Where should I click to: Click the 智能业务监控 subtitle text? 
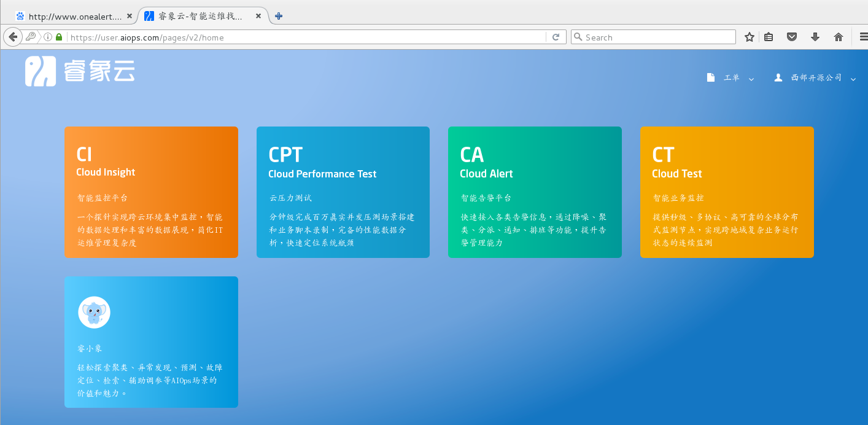pyautogui.click(x=678, y=198)
